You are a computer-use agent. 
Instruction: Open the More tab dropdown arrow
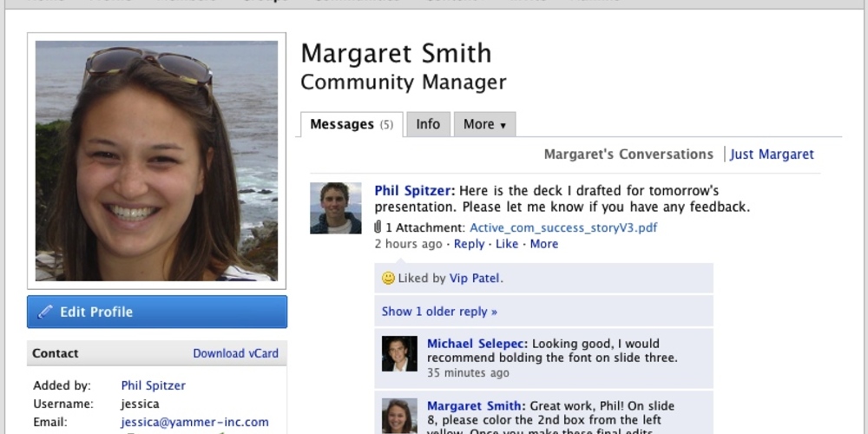pyautogui.click(x=503, y=126)
